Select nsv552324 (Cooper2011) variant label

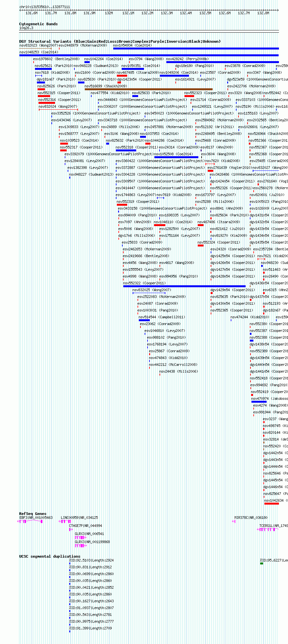(219, 242)
